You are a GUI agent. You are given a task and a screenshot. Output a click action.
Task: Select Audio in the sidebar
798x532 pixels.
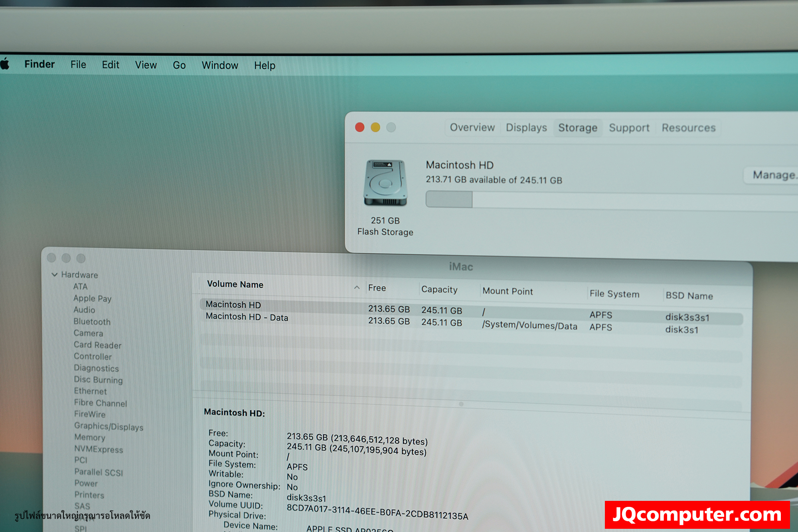(84, 310)
